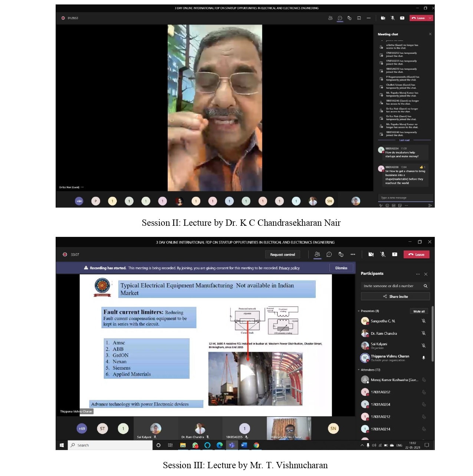Close the Meeting chat panel
This screenshot has width=473, height=476.
[x=430, y=34]
